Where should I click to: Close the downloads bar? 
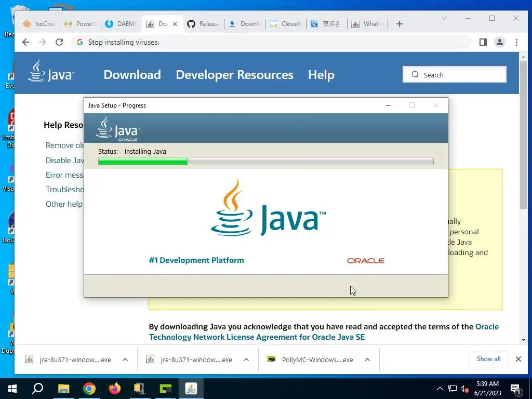point(518,359)
